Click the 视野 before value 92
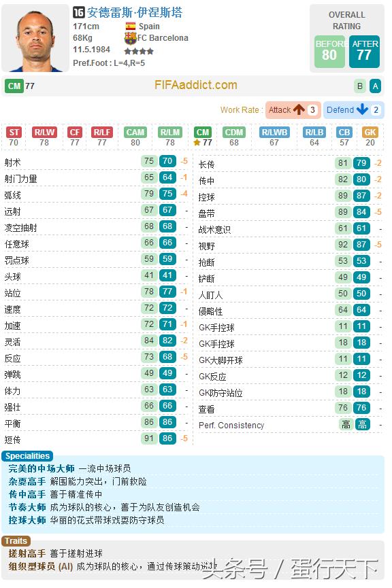392x588 pixels. [343, 245]
